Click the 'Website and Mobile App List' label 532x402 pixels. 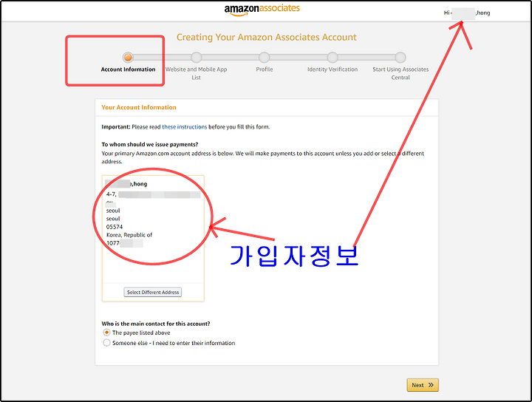point(196,73)
